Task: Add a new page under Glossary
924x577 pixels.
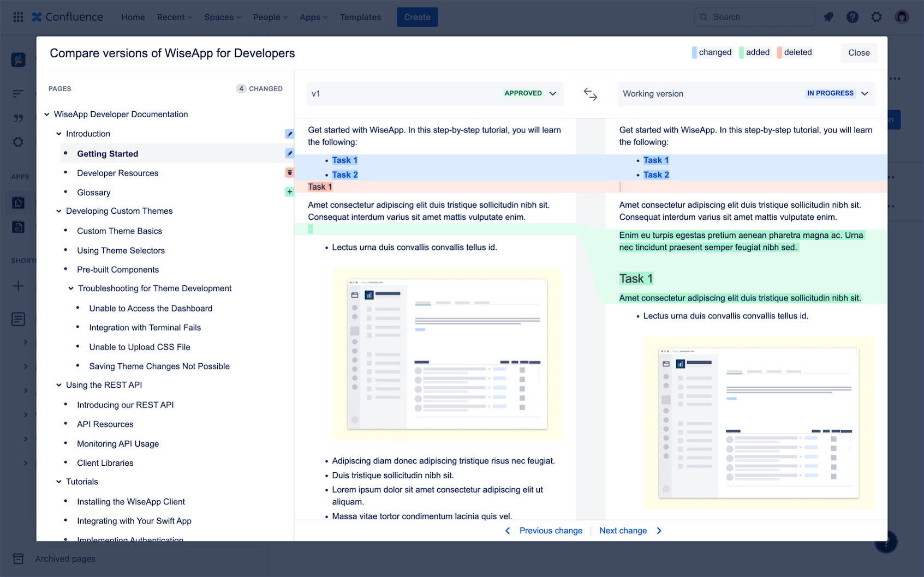Action: point(289,192)
